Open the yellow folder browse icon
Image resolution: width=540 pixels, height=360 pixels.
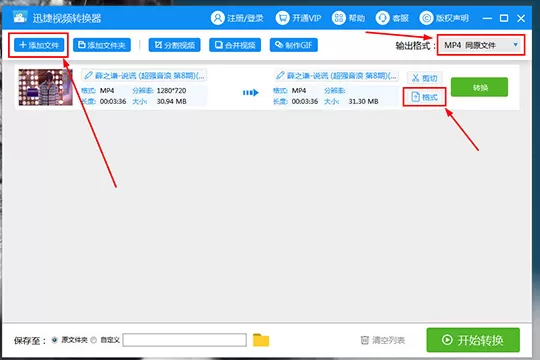[x=261, y=340]
